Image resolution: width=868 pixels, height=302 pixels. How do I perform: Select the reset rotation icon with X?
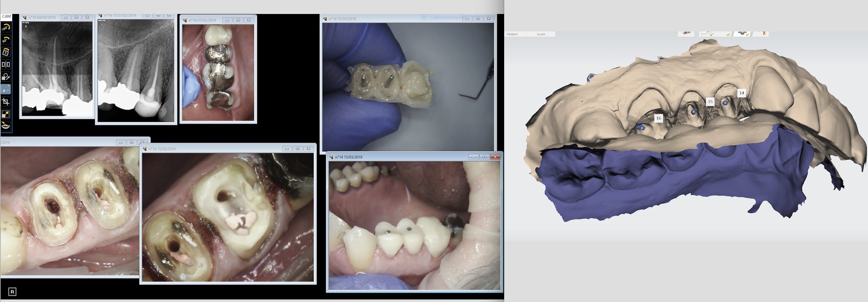pyautogui.click(x=6, y=52)
